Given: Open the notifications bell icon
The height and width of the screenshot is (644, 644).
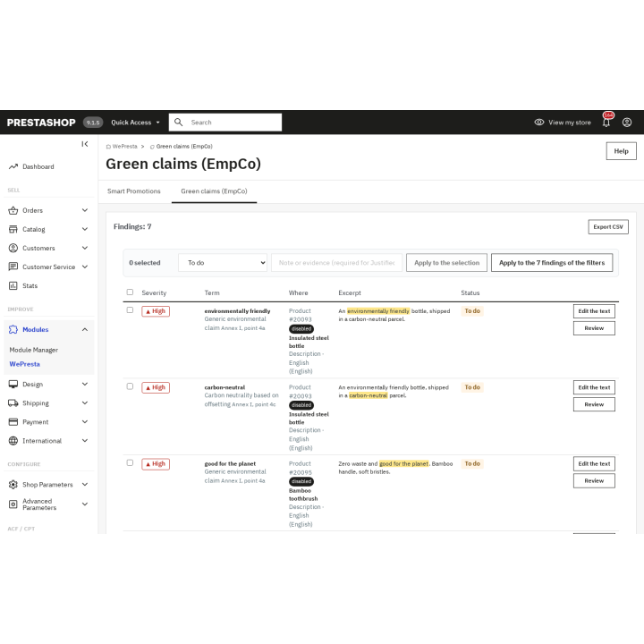Looking at the screenshot, I should (x=606, y=122).
